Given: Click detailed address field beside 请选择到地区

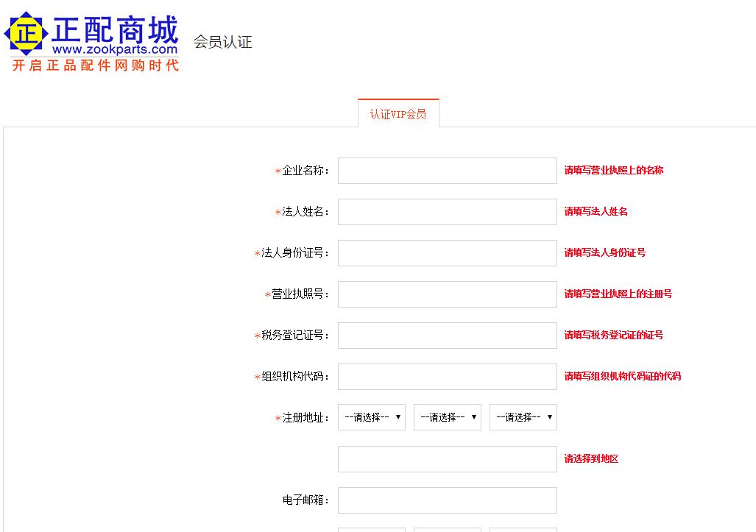Looking at the screenshot, I should pyautogui.click(x=448, y=459).
